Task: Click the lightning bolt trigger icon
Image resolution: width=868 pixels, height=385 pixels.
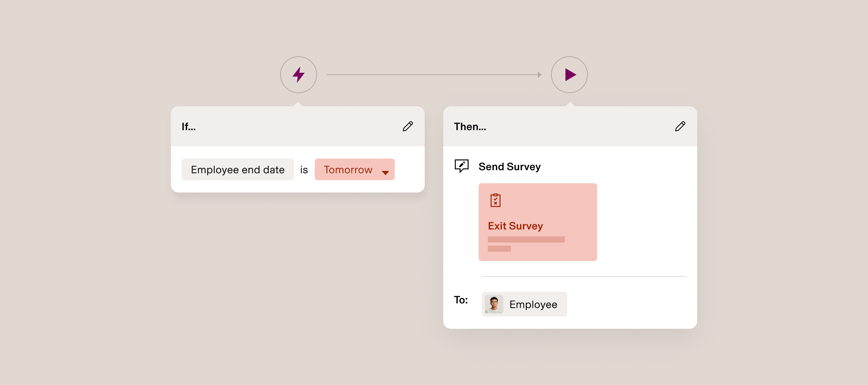Action: click(x=298, y=75)
